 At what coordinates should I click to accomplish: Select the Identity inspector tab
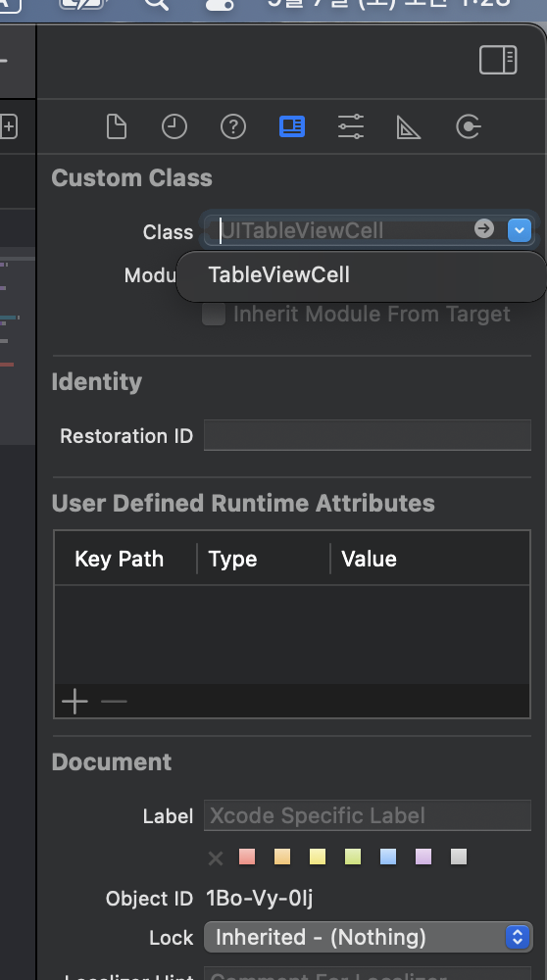(292, 126)
